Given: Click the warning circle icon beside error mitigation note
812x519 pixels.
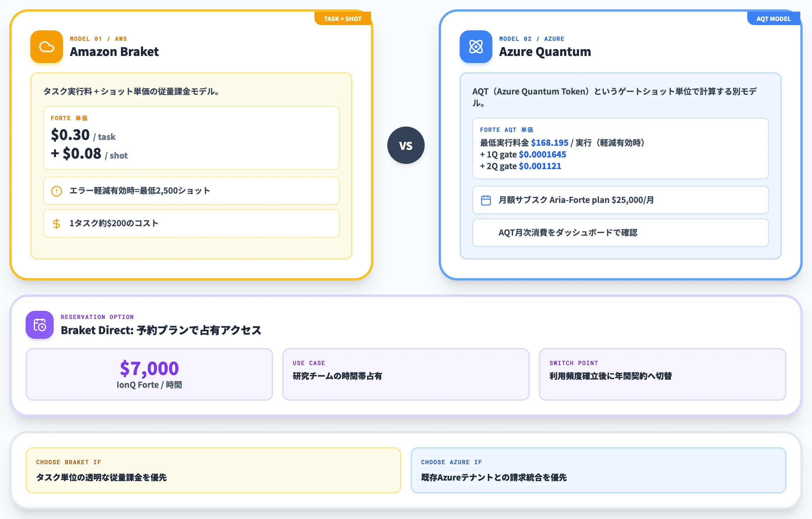Looking at the screenshot, I should [57, 191].
